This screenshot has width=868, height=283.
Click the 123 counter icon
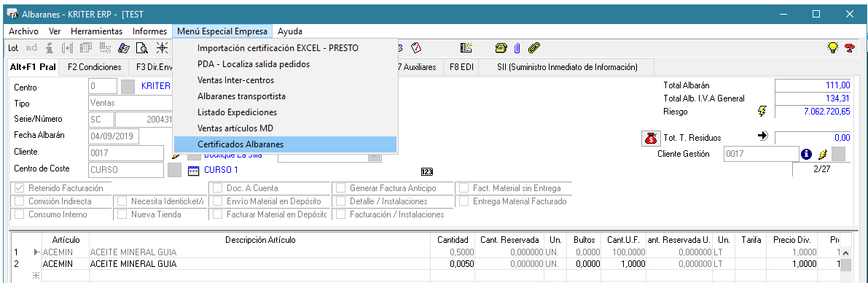pos(427,171)
